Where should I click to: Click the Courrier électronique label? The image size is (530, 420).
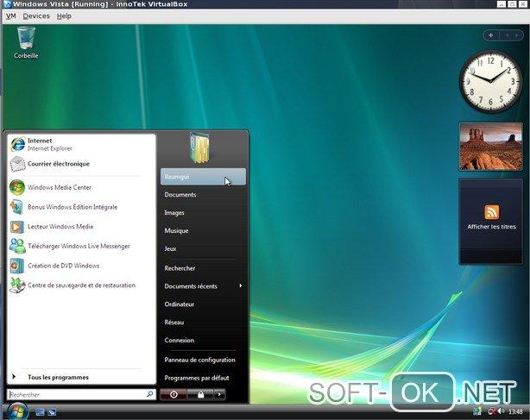[59, 164]
